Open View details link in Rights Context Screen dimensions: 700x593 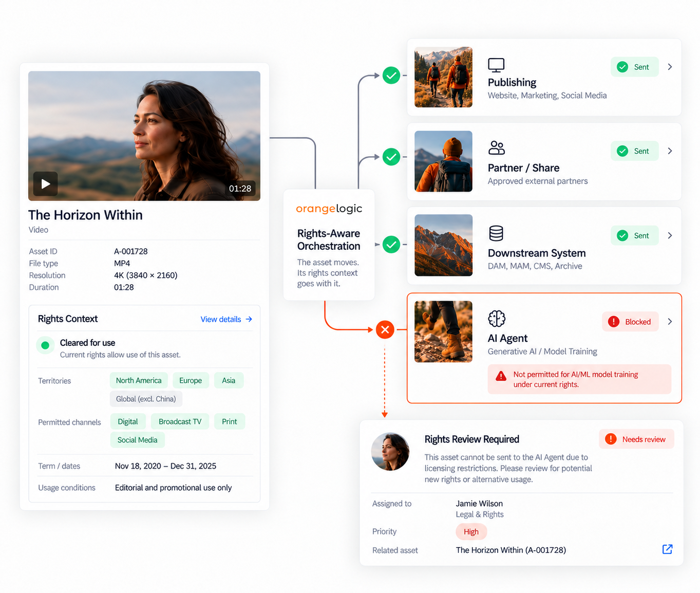(226, 319)
